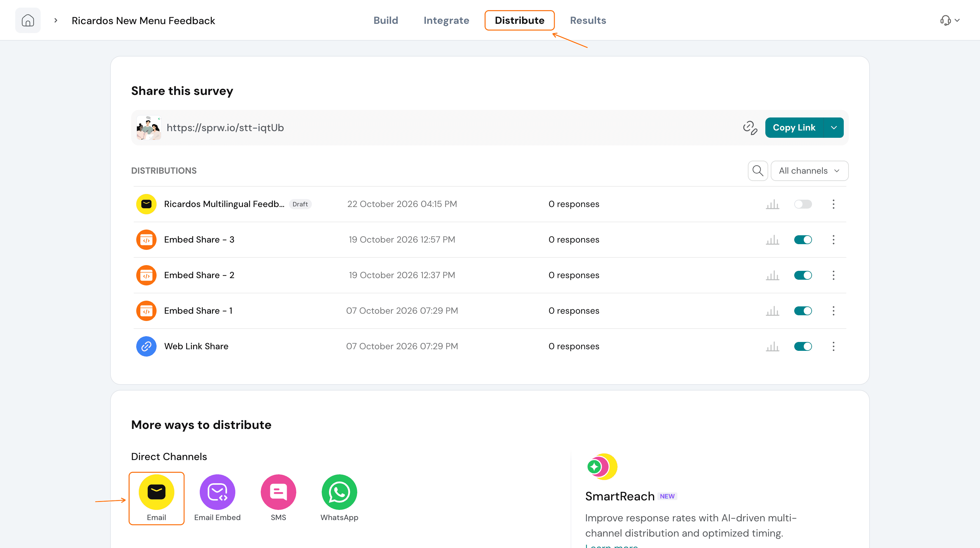The image size is (980, 548).
Task: View stats chart for Embed Share - 3
Action: click(772, 240)
